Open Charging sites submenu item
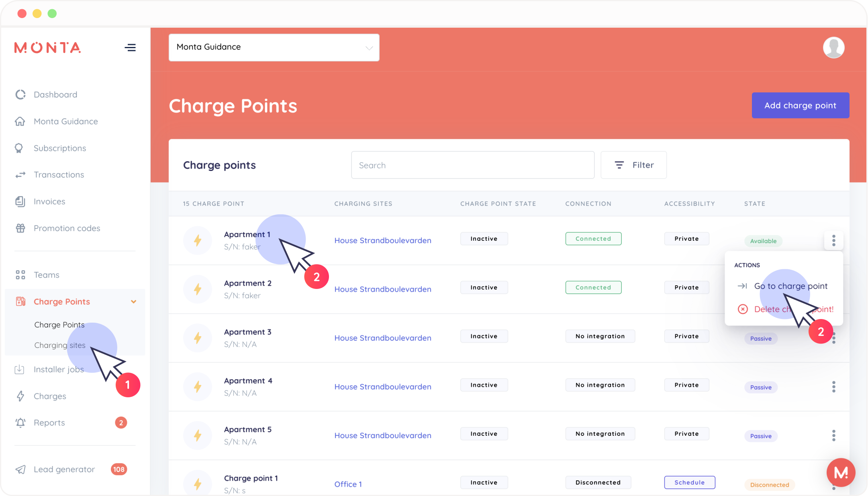 tap(60, 345)
